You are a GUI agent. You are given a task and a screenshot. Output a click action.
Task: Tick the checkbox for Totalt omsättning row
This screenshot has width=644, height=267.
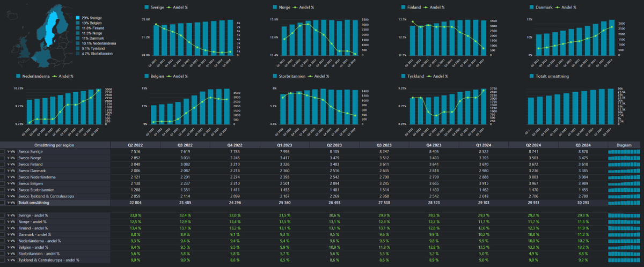coord(3,203)
